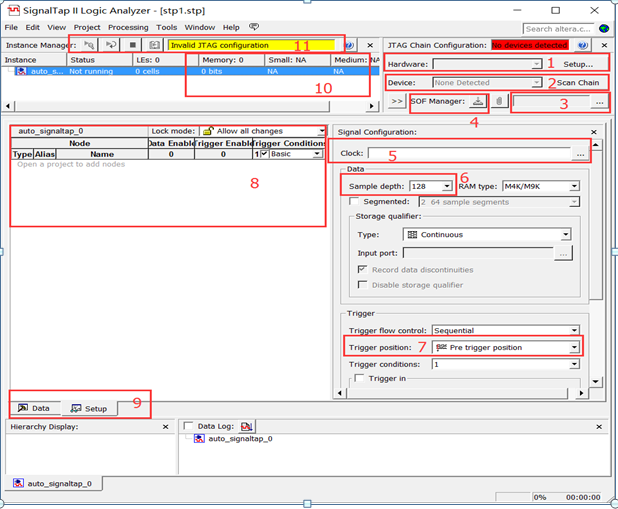The height and width of the screenshot is (509, 618).
Task: Open the Lock mode dropdown
Action: pyautogui.click(x=322, y=131)
